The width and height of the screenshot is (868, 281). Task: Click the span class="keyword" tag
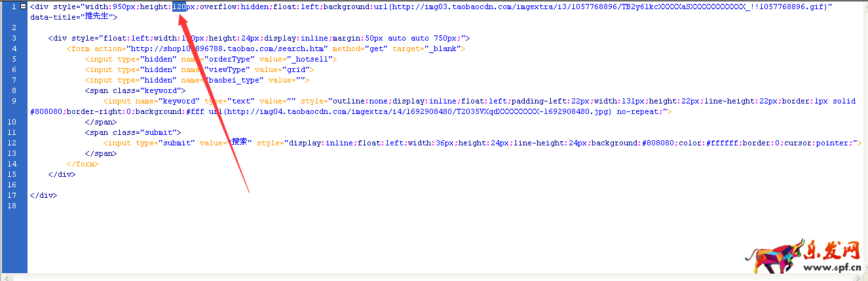[x=135, y=90]
